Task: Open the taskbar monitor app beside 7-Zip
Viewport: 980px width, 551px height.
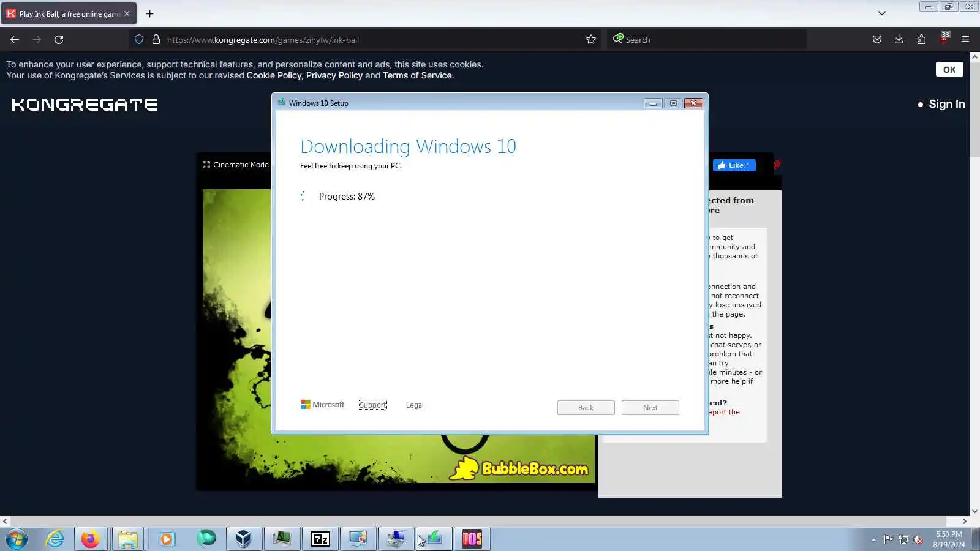Action: [358, 539]
